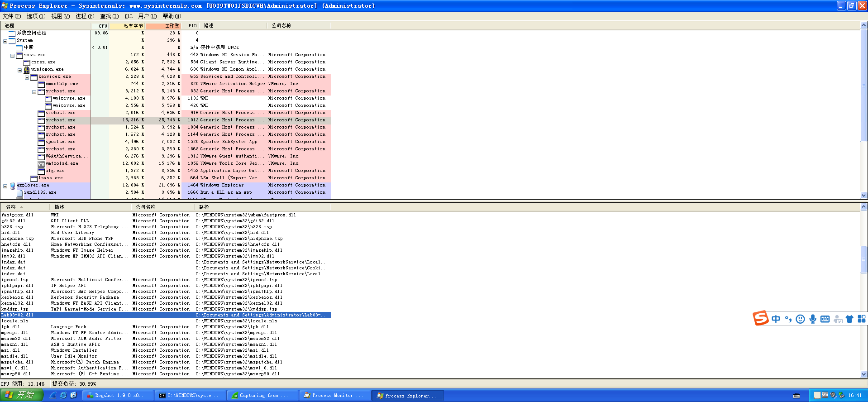
Task: Collapse the winlogon.exe tree node
Action: (x=19, y=70)
